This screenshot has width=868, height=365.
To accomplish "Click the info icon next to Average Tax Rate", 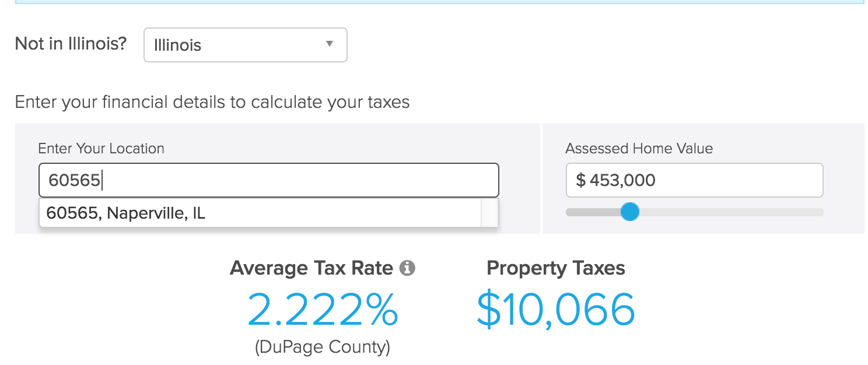I will pyautogui.click(x=408, y=268).
